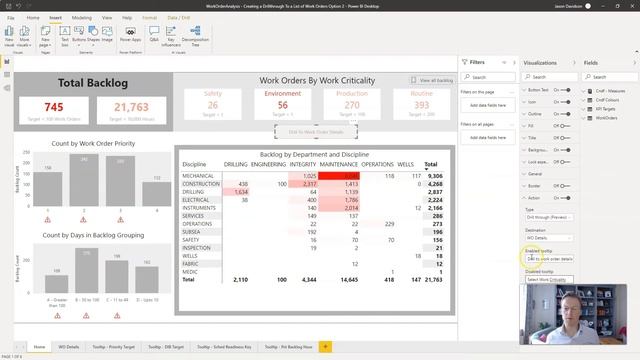
Task: Select the Safety criticality card
Action: click(213, 104)
